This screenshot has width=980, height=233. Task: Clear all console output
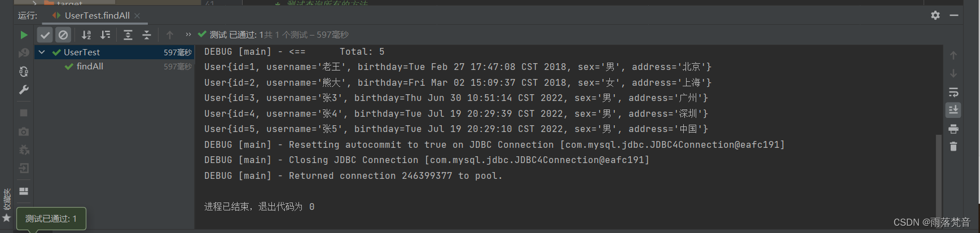tap(953, 147)
